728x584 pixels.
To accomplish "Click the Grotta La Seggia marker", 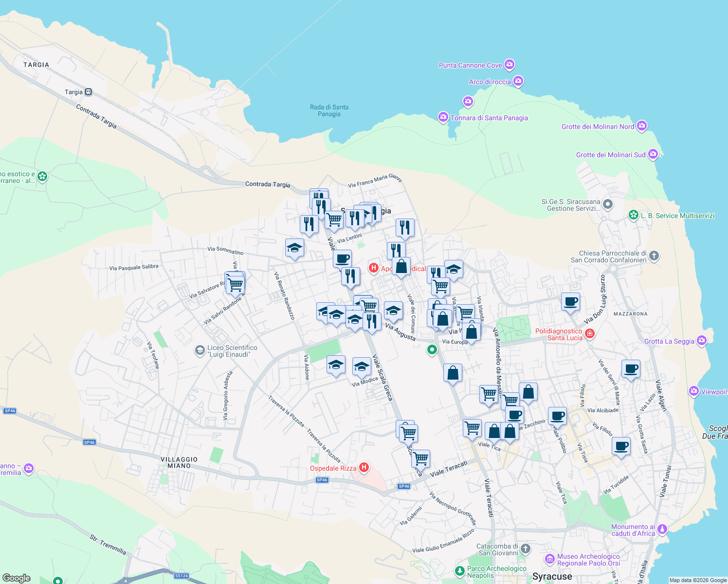I will (701, 341).
